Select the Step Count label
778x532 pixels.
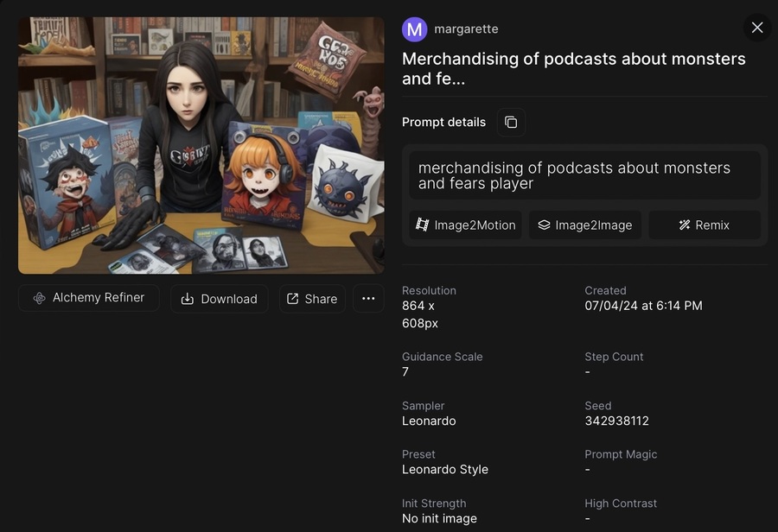pos(614,357)
